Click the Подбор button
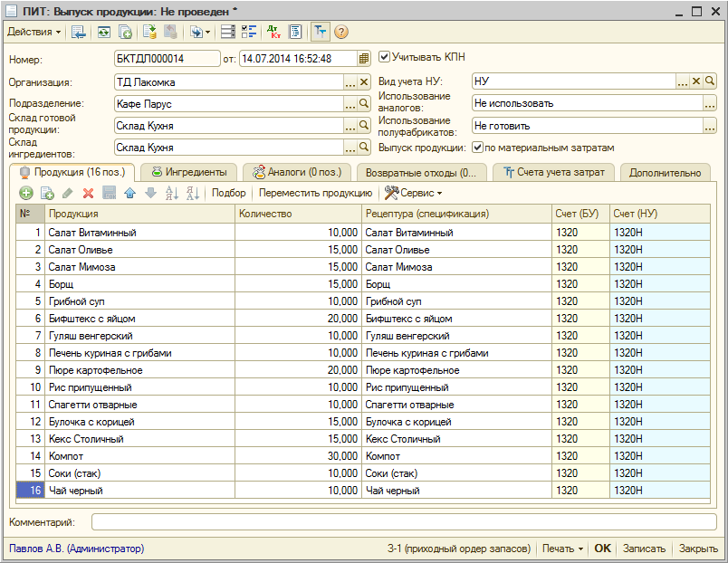The width and height of the screenshot is (728, 563). 228,193
